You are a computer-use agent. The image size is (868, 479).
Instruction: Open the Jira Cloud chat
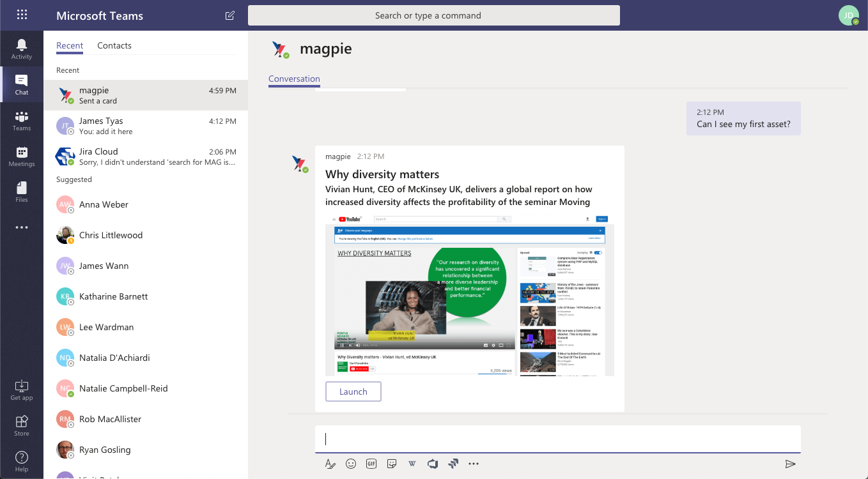point(146,156)
